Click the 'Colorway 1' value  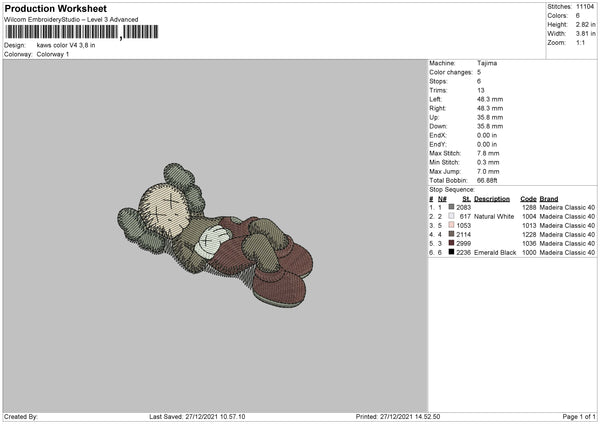[53, 54]
